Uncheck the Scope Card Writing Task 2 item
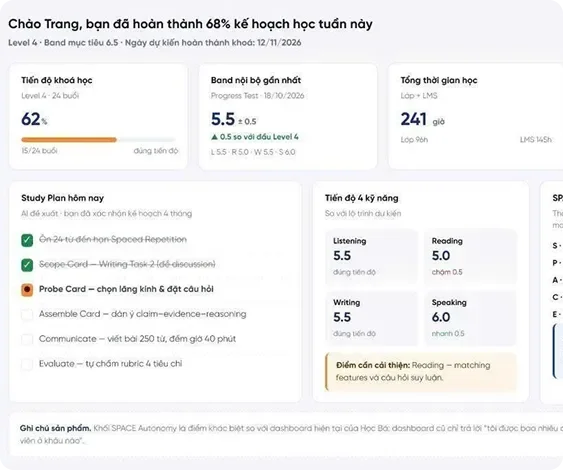 27,265
